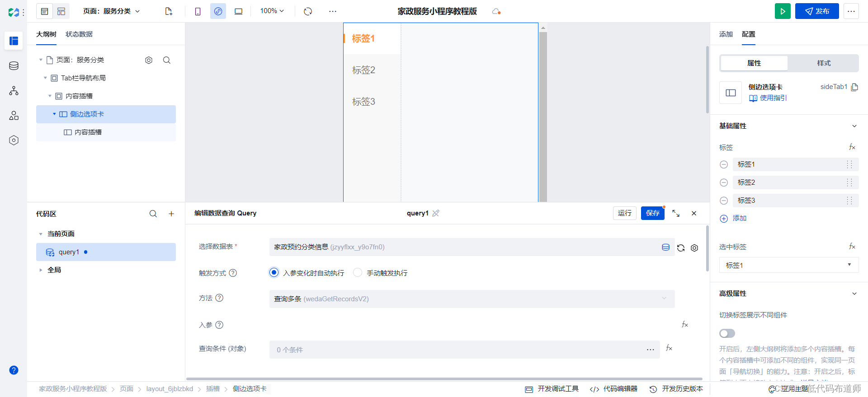Open the 使用指引 guide link

pos(768,98)
